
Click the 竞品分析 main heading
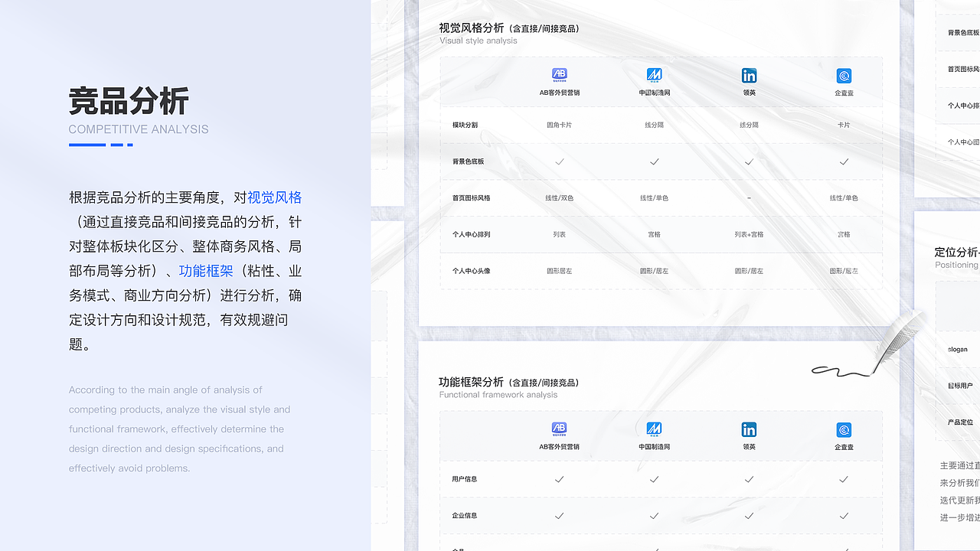coord(129,101)
